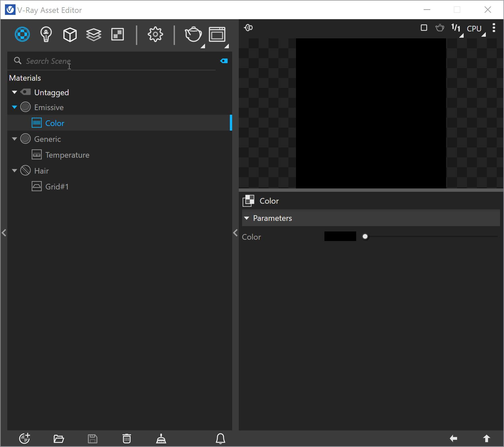Open the Materials category icon

[22, 34]
